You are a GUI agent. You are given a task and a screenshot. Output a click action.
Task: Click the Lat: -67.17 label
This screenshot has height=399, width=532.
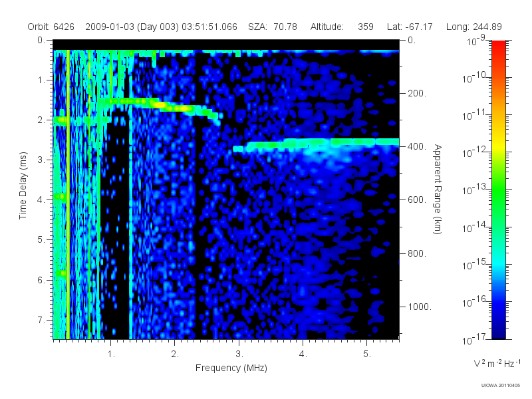point(410,27)
